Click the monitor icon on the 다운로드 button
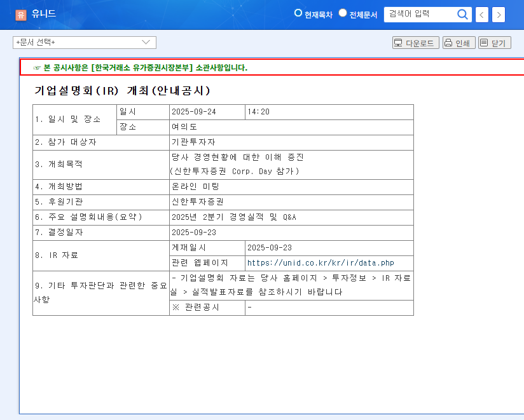Viewport: 524px width, 420px height. 397,42
